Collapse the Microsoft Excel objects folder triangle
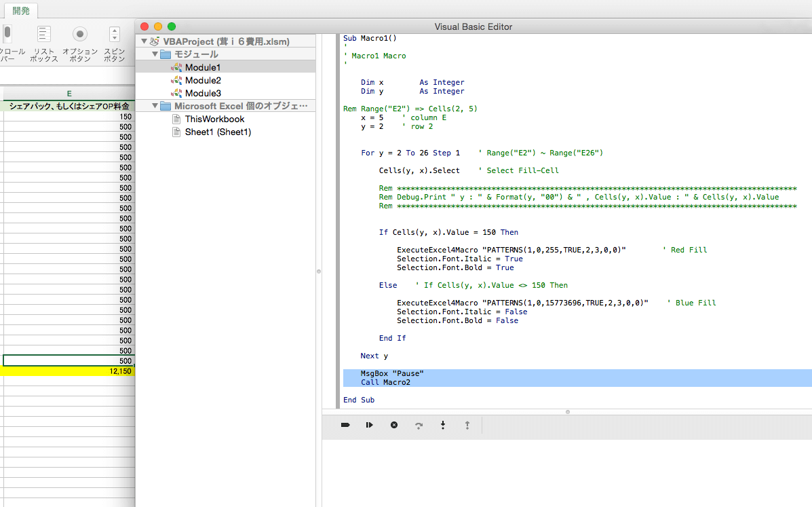Image resolution: width=812 pixels, height=507 pixels. [x=155, y=106]
